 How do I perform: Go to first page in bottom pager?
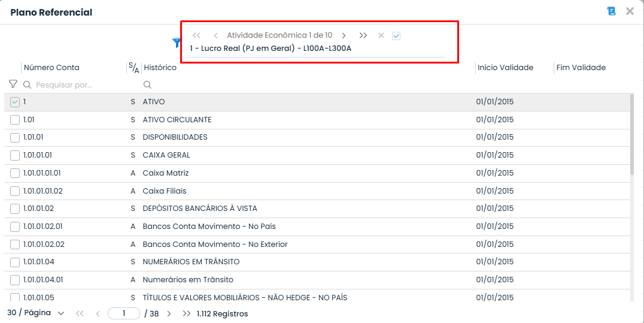[80, 313]
